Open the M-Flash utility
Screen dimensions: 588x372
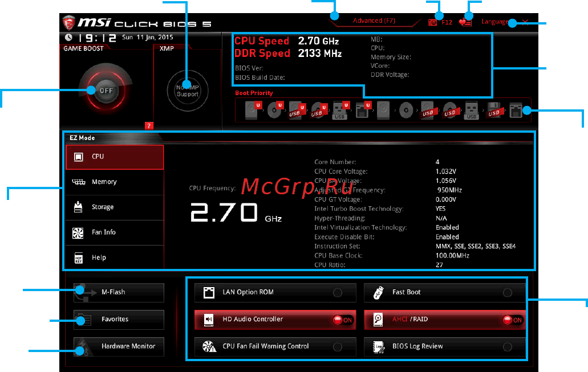(119, 292)
